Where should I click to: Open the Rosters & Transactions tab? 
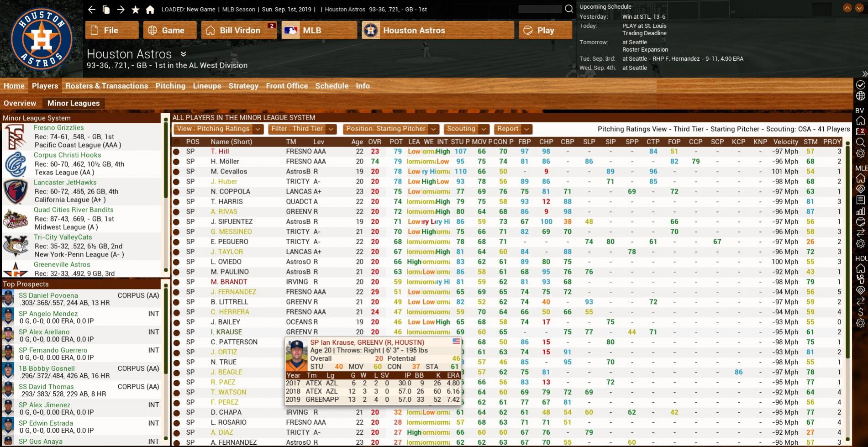point(107,86)
